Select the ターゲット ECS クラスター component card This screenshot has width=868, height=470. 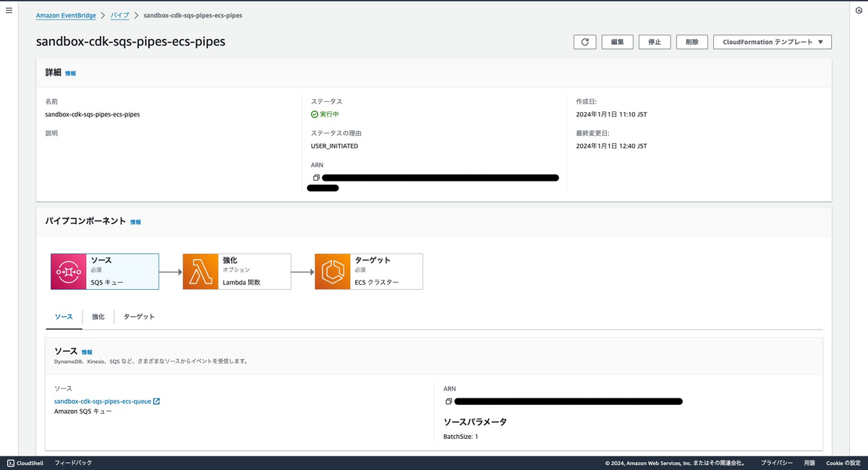point(369,271)
